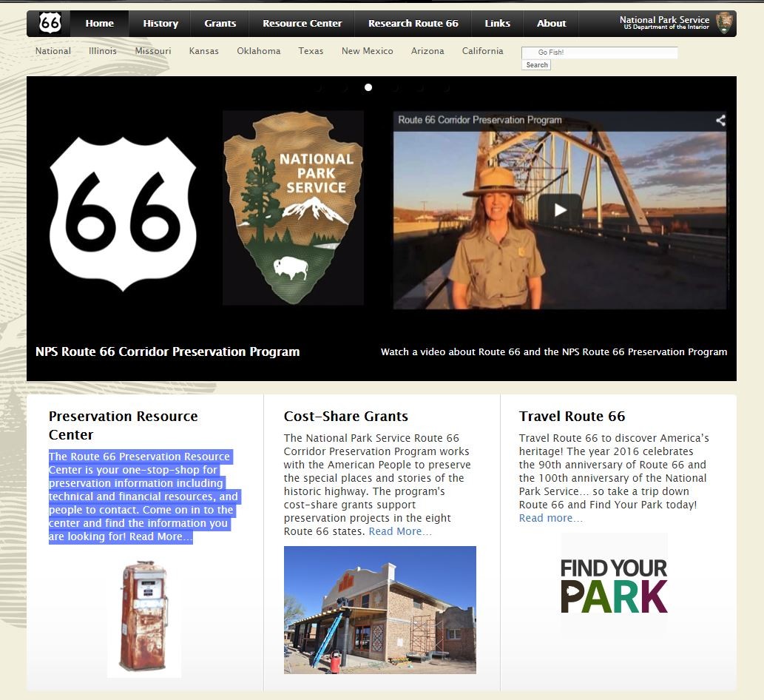Click Read More in Preservation Resource Center section
This screenshot has height=700, width=764.
click(160, 536)
